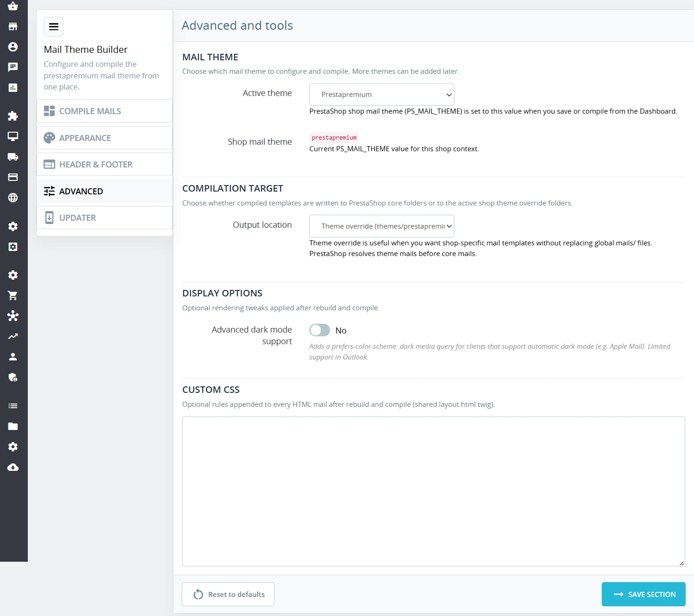Click the 'No' label beside dark mode switch

pyautogui.click(x=341, y=331)
